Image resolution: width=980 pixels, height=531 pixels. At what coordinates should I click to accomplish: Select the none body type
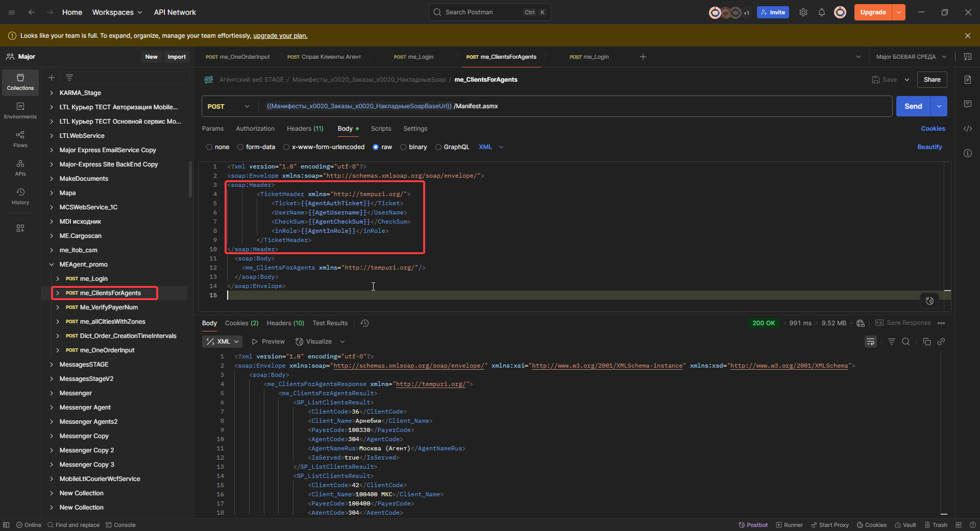coord(218,147)
